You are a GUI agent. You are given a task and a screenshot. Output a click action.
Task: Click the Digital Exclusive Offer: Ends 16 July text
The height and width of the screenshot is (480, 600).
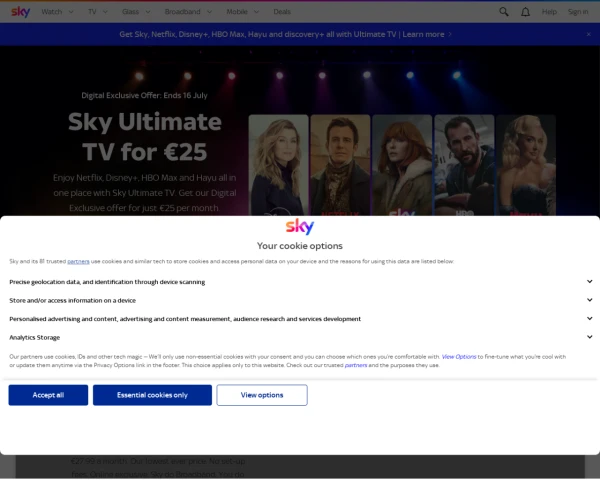click(144, 95)
